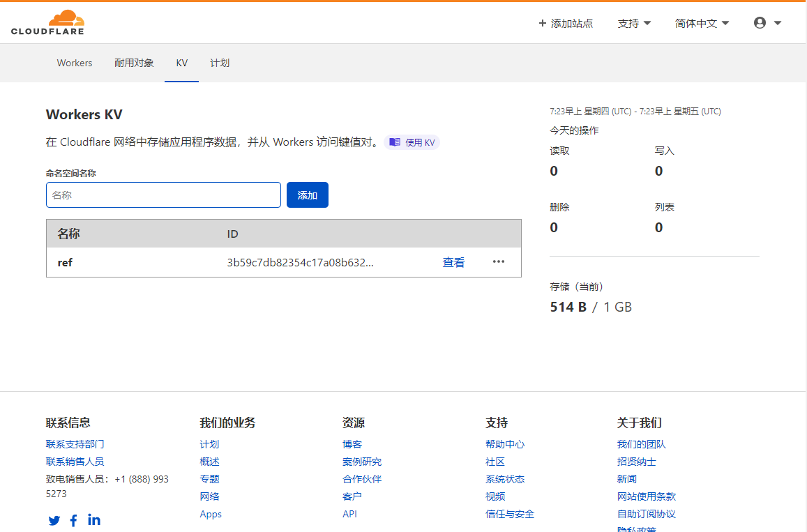Open the 计划 tab in navigation
The height and width of the screenshot is (532, 807).
click(x=220, y=63)
